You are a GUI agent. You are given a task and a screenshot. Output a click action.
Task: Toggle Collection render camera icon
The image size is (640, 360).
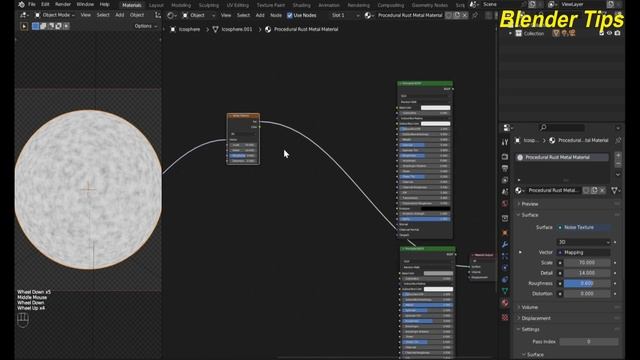[x=617, y=33]
